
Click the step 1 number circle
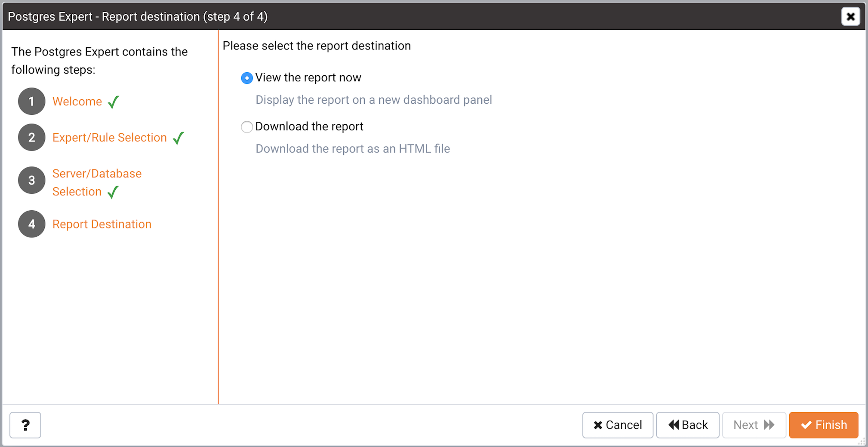pos(31,102)
